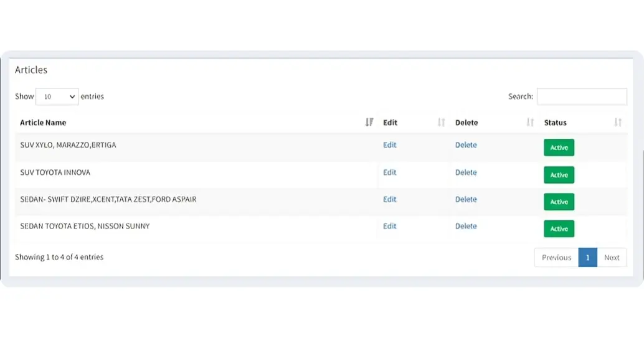Toggle Active status for SEDAN- SWIFT DZIRE row

tap(559, 202)
